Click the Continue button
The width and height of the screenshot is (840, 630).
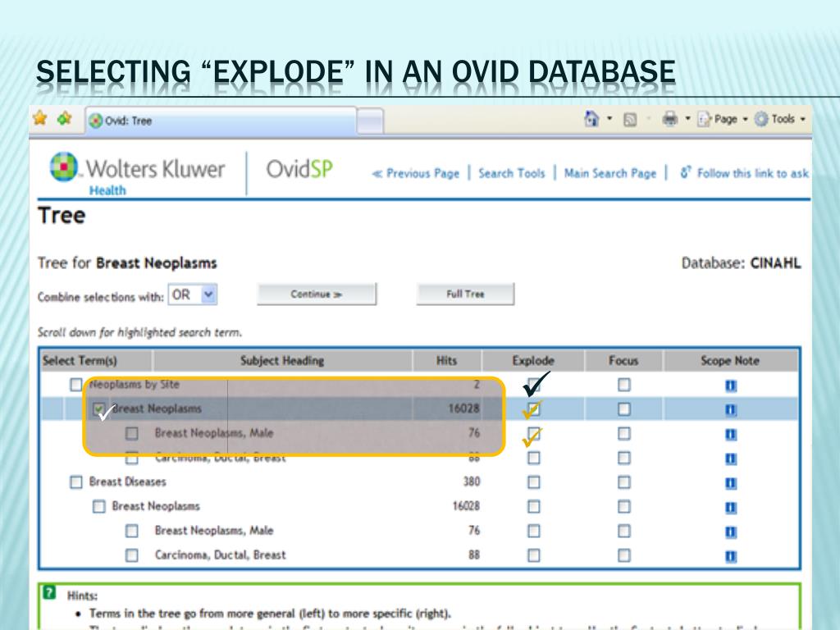317,294
